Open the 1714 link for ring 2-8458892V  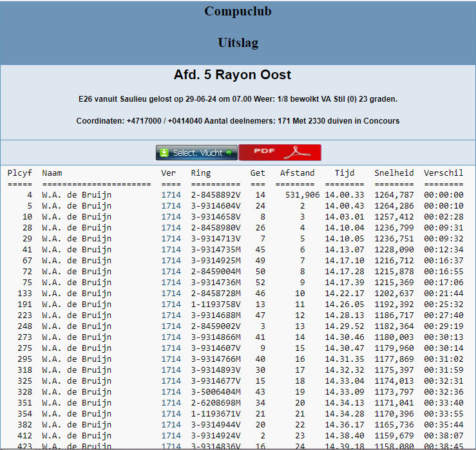coord(171,194)
